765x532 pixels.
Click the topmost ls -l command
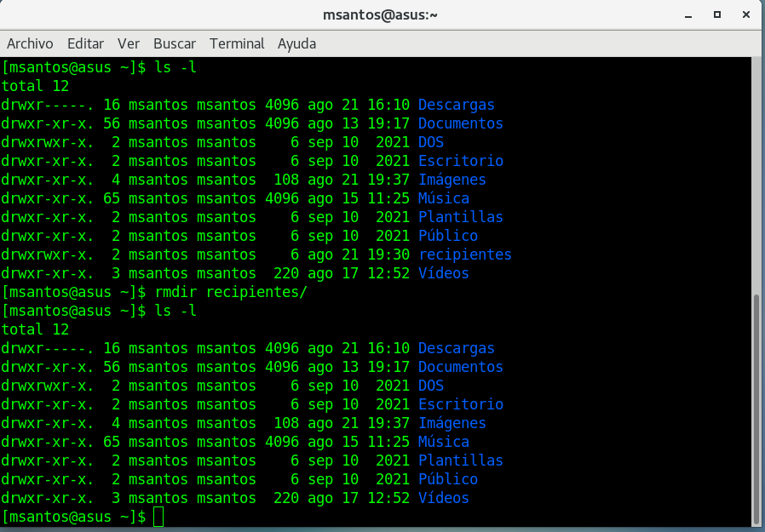click(x=175, y=67)
